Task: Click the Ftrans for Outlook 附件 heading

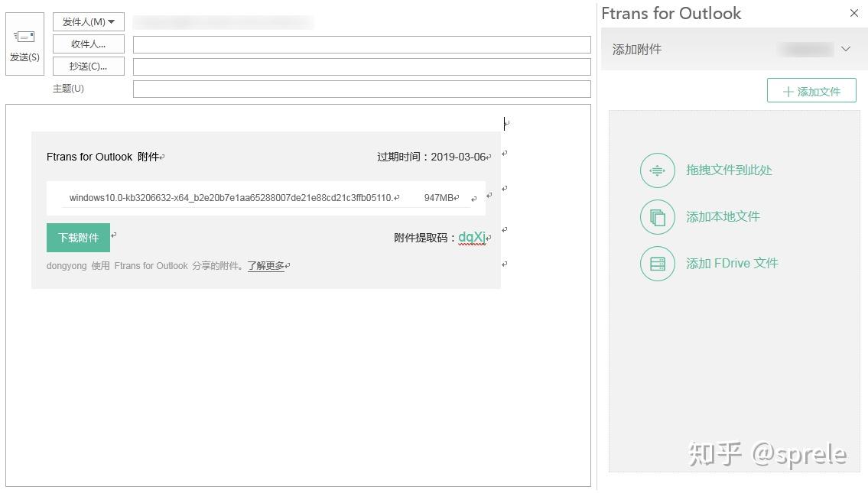Action: pos(103,157)
